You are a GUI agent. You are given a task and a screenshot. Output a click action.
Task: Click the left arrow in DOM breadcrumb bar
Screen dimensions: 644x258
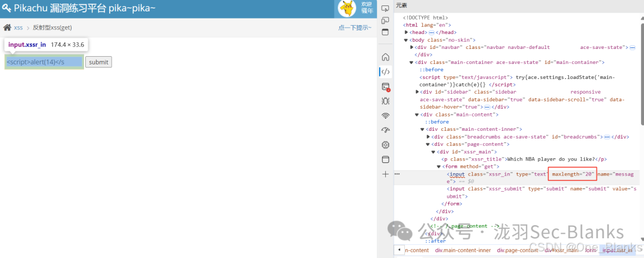point(399,250)
